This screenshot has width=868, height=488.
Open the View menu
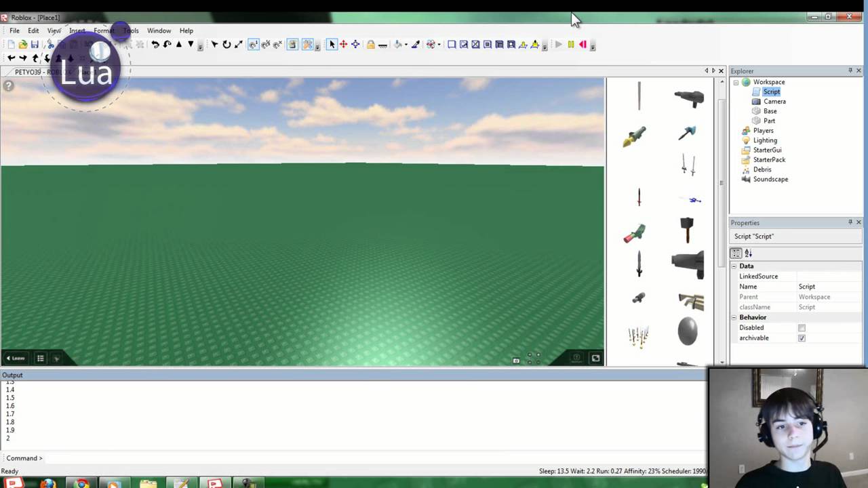click(54, 30)
